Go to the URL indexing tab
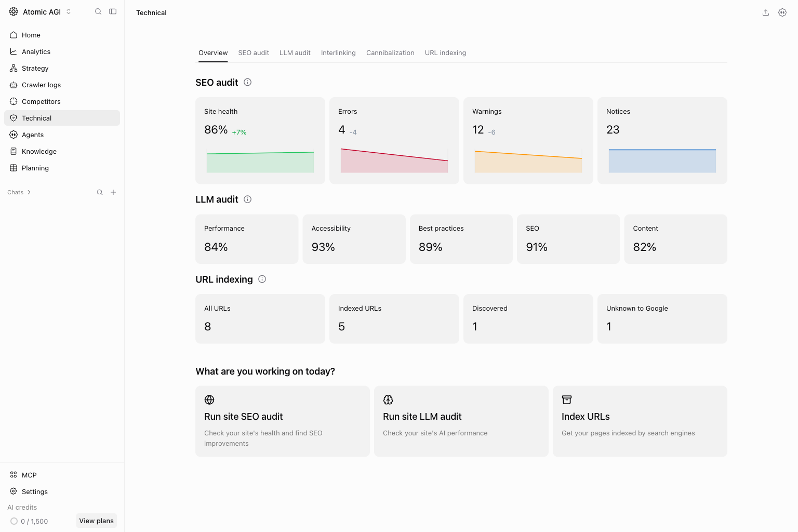 [x=445, y=53]
